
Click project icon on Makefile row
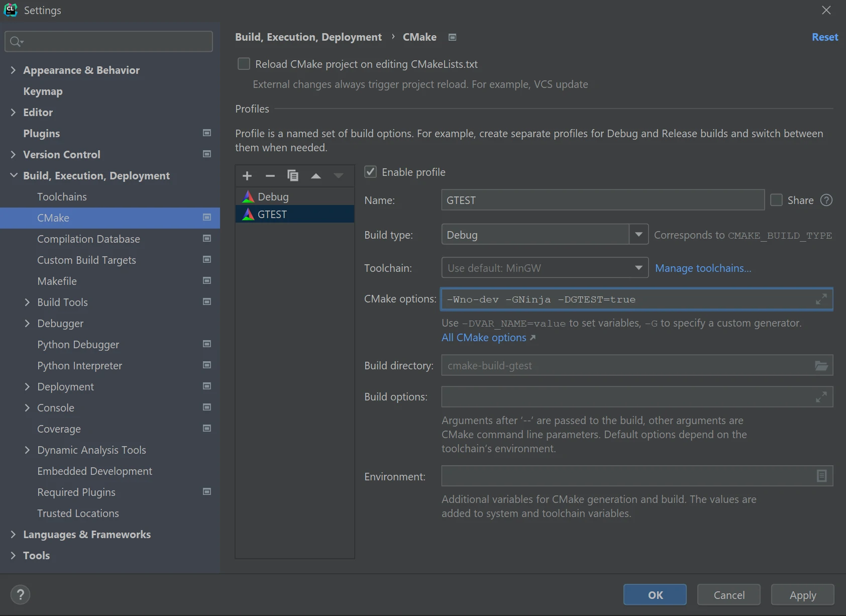click(x=206, y=280)
